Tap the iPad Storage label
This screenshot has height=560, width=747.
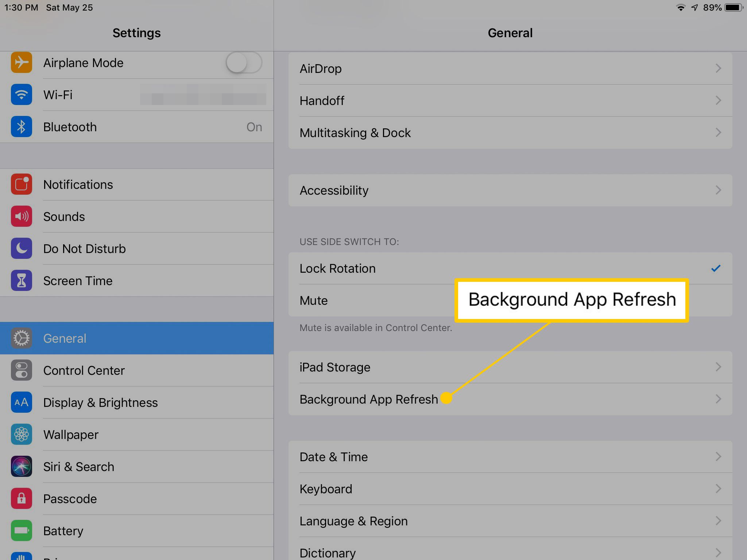tap(335, 367)
